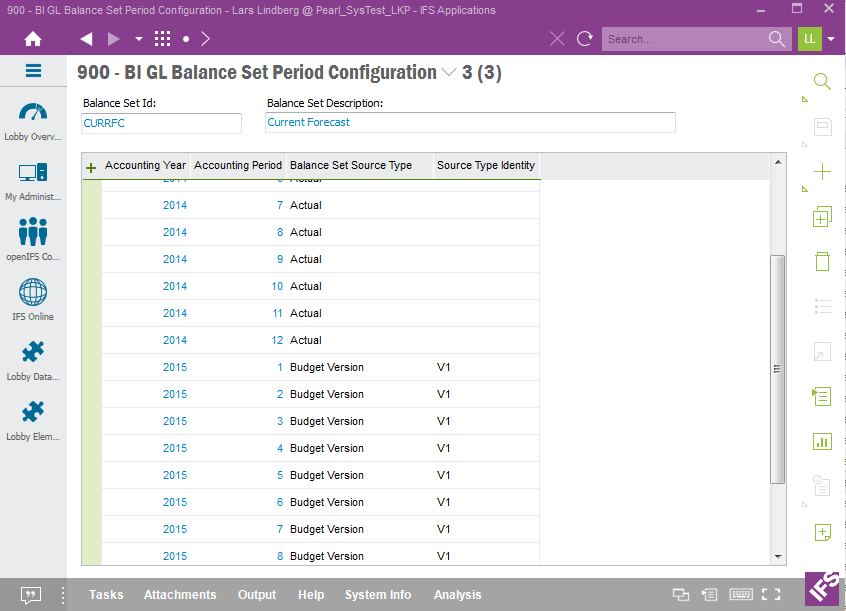
Task: Select Actual in the 2014 period 10 row
Action: point(306,286)
